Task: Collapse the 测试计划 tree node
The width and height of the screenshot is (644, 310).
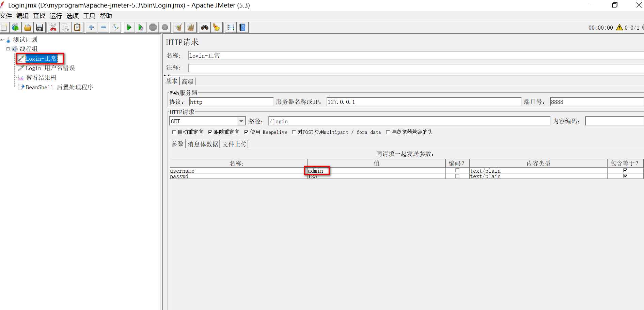Action: 2,40
